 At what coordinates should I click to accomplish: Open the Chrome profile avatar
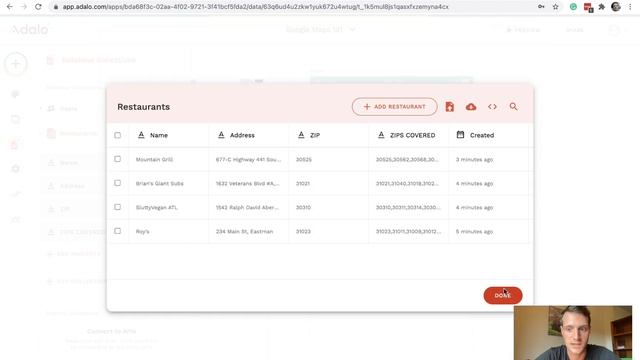pyautogui.click(x=616, y=7)
